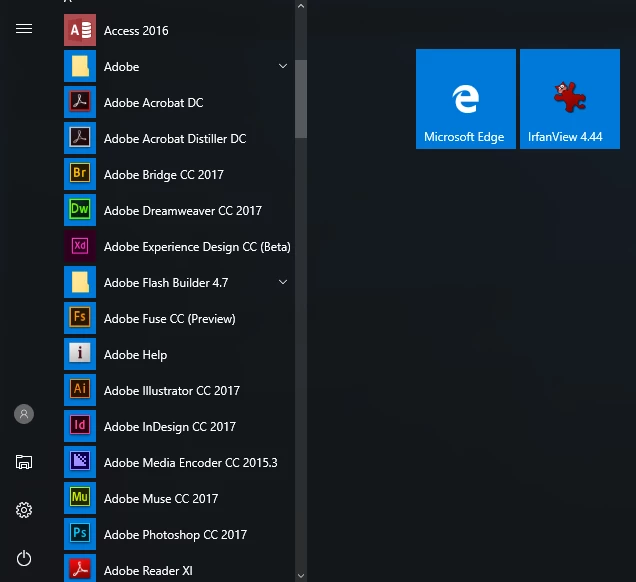This screenshot has height=582, width=636.
Task: Click the Adobe Acrobat Distiller DC icon
Action: click(80, 138)
